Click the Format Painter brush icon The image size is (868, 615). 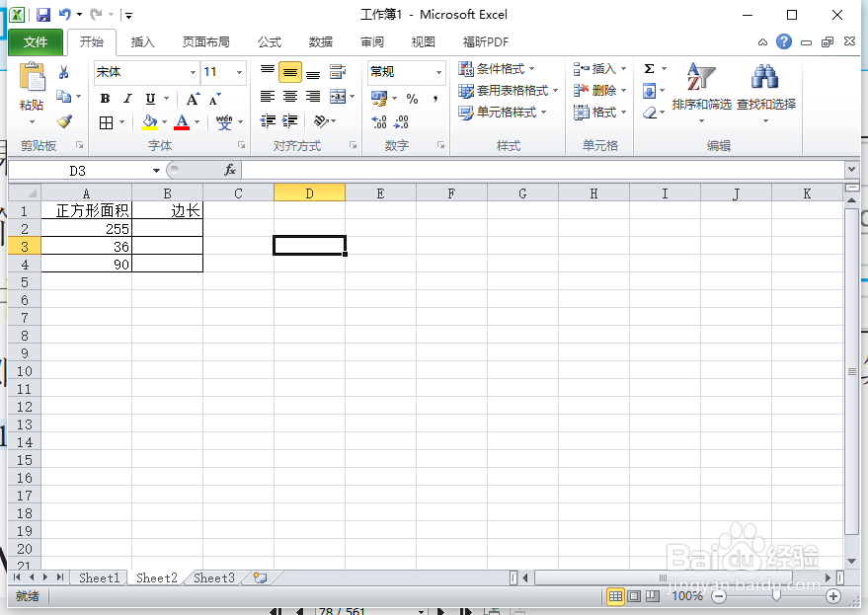pos(64,121)
